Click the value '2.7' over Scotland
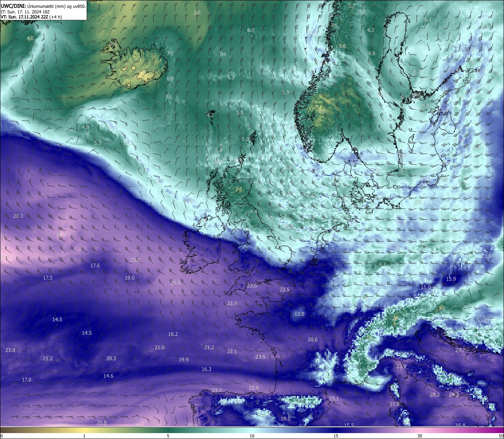The image size is (504, 439). click(239, 189)
